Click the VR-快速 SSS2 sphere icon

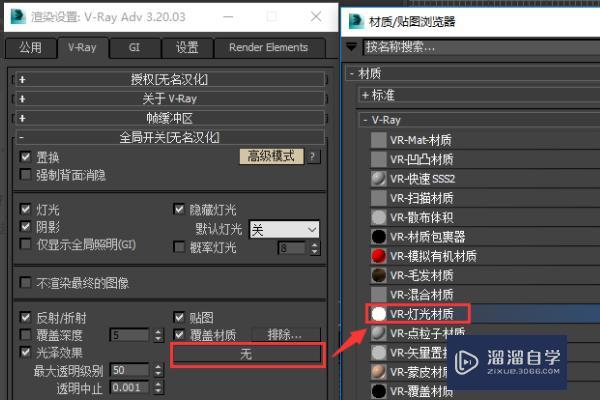point(378,179)
